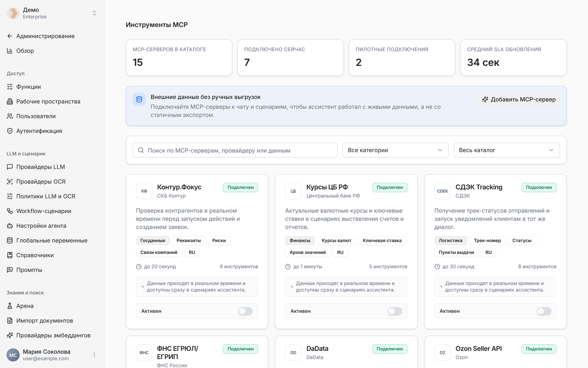The image size is (588, 368).
Task: Open the Весь каталог dropdown
Action: [x=506, y=150]
